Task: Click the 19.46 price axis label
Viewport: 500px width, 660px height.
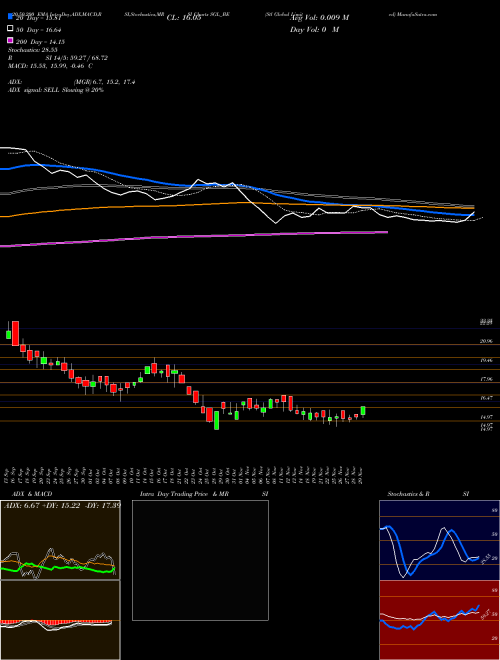Action: pyautogui.click(x=486, y=360)
